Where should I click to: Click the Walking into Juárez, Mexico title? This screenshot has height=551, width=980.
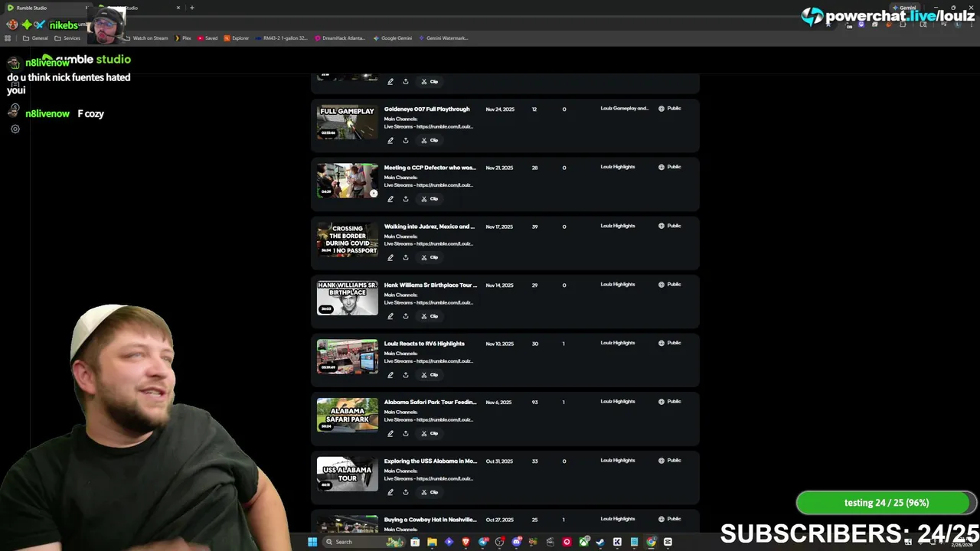coord(430,227)
